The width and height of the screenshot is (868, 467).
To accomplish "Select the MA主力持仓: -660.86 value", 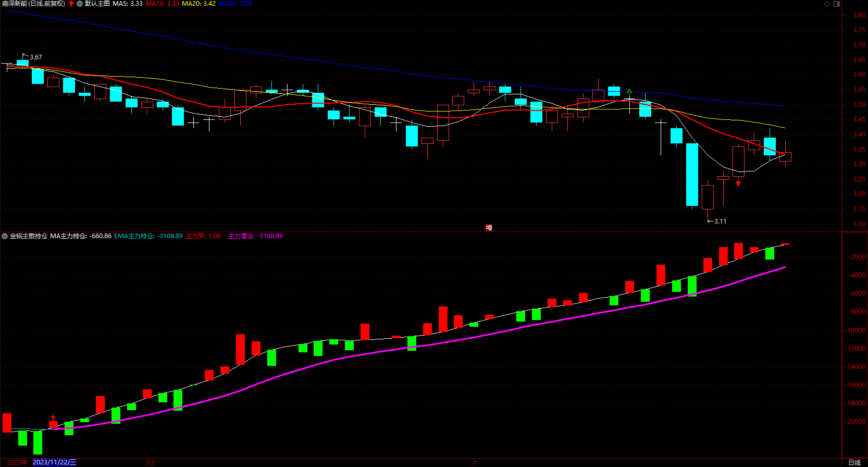I will pos(81,236).
